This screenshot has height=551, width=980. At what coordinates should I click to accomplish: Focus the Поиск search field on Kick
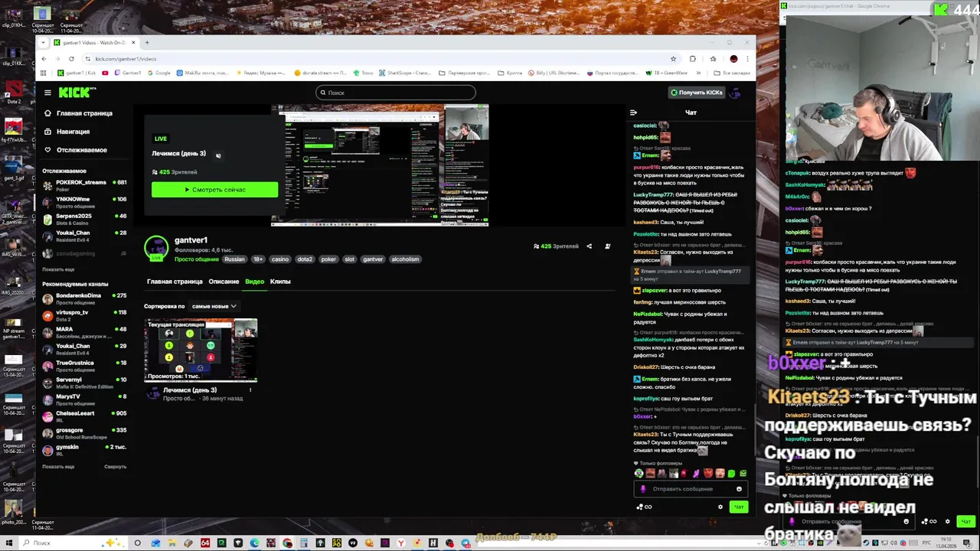coord(395,93)
